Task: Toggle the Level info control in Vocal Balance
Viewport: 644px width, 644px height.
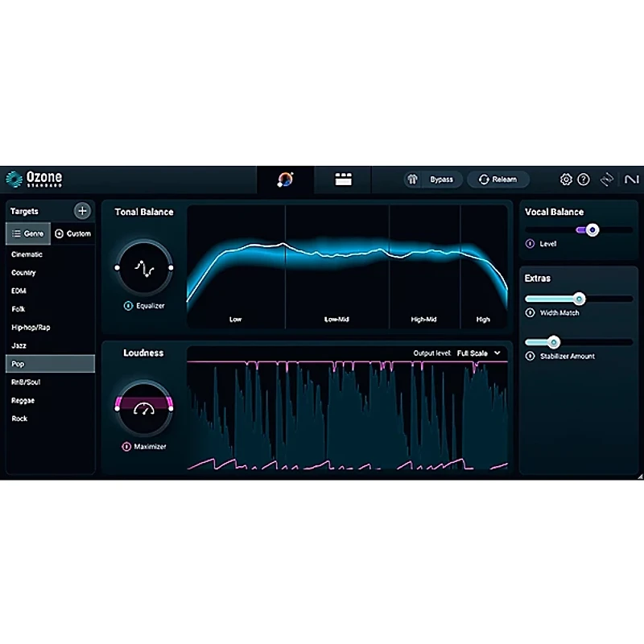Action: 531,244
